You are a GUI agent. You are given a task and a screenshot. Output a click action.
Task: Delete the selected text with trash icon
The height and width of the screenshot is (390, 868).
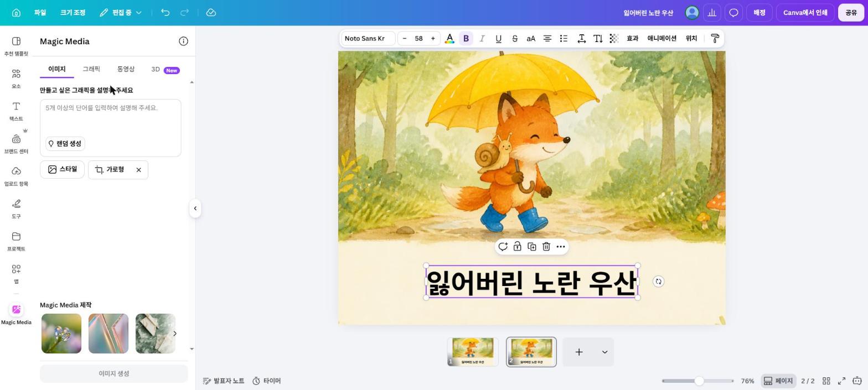546,247
